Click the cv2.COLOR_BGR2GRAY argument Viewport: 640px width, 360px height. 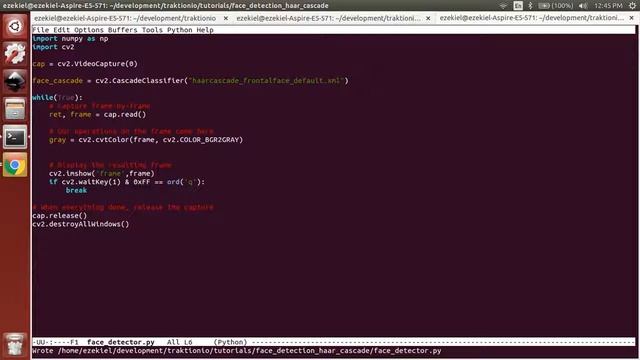point(201,140)
